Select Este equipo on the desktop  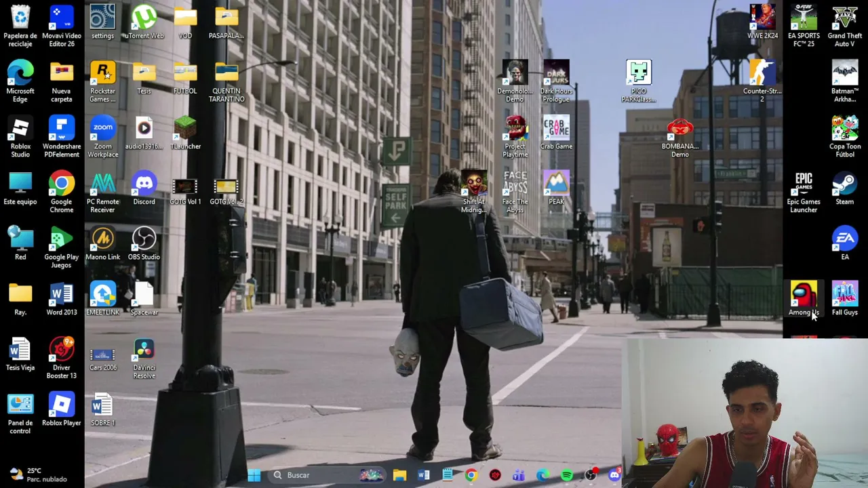click(x=20, y=188)
